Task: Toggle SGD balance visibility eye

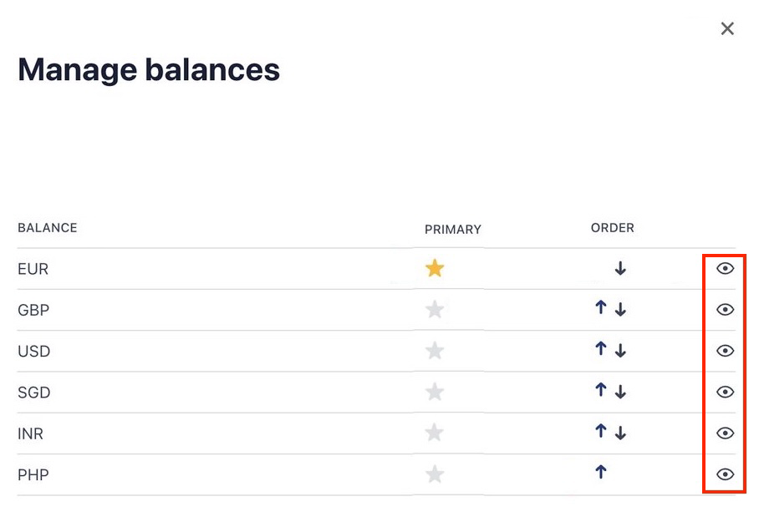Action: click(725, 392)
